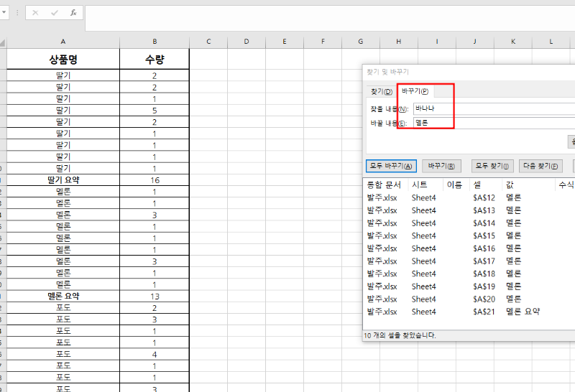Image resolution: width=575 pixels, height=392 pixels.
Task: Click the 다음 찾기(F) button
Action: [540, 166]
